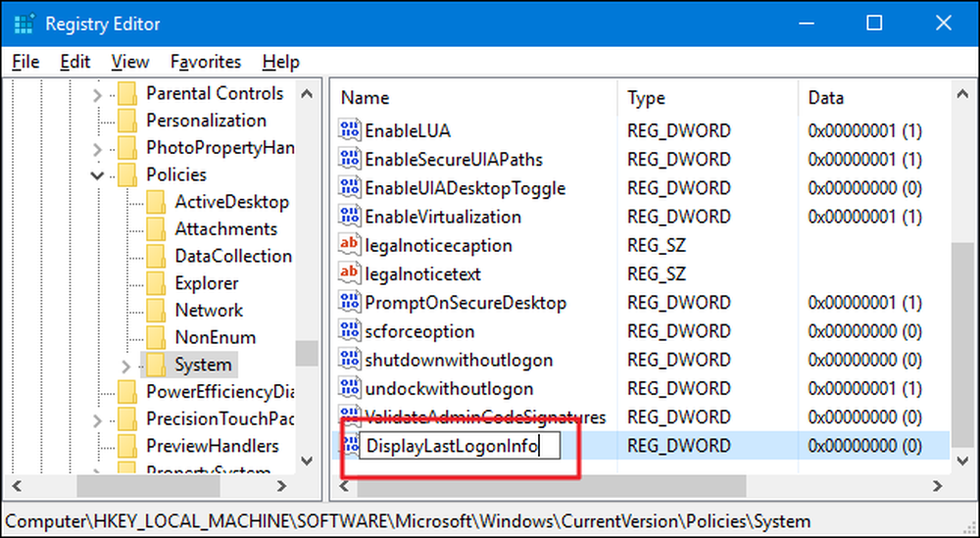Click the DisplayLastLogonInfo data value 0x00000000
The width and height of the screenshot is (980, 538).
tap(865, 446)
